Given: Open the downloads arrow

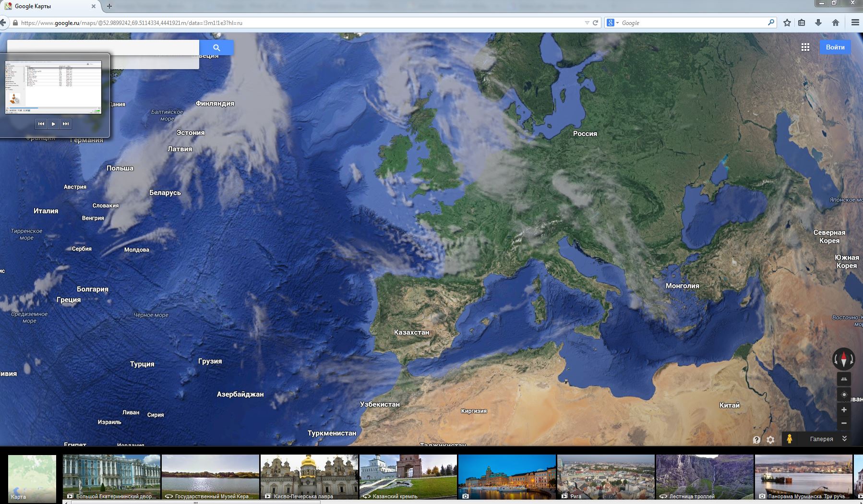Looking at the screenshot, I should (818, 23).
